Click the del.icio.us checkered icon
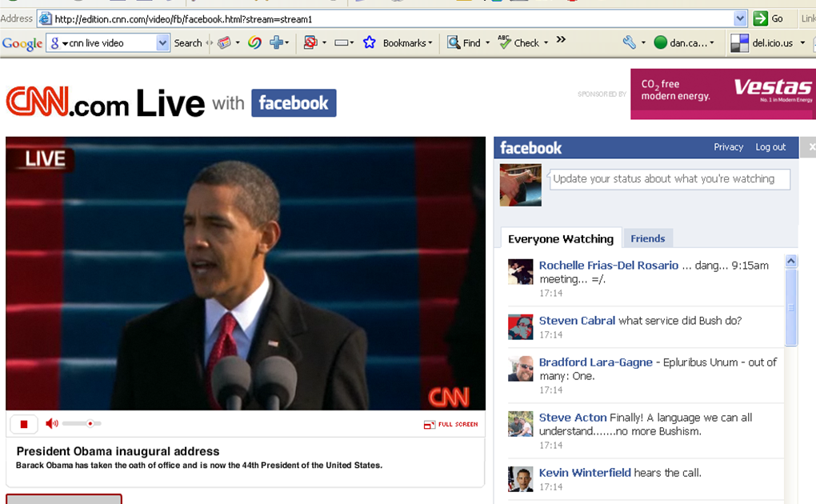 [739, 43]
